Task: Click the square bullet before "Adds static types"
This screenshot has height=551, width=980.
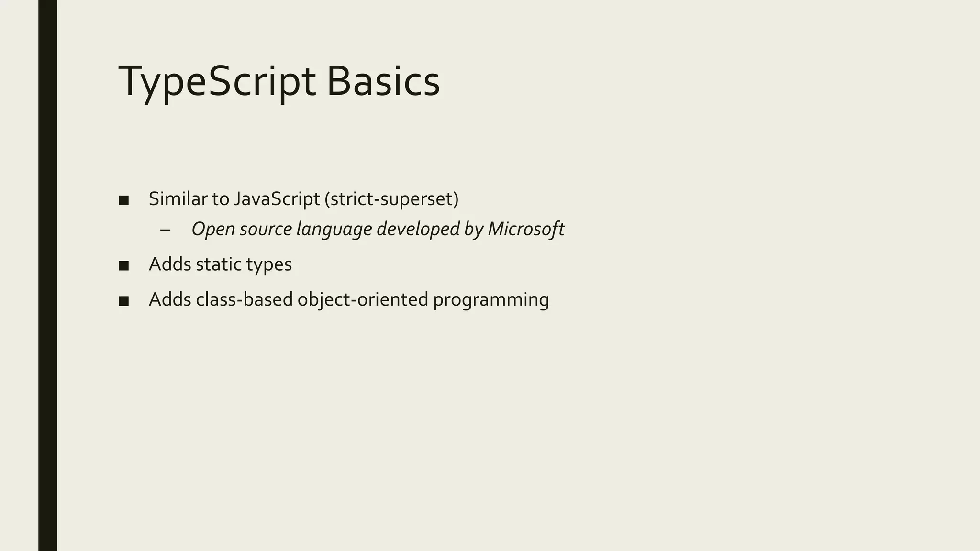Action: tap(124, 265)
